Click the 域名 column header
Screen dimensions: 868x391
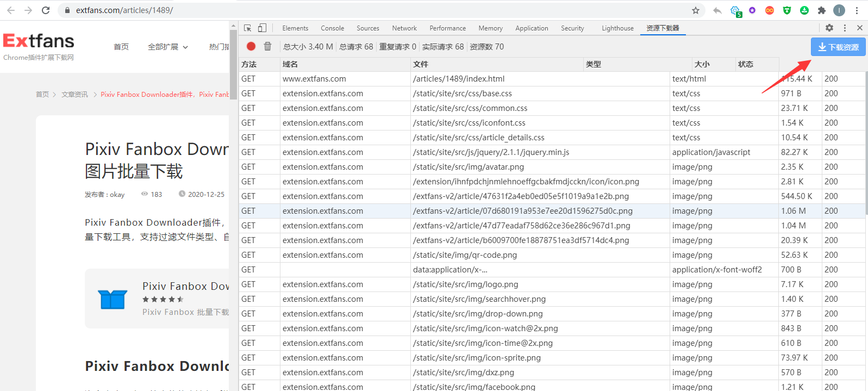tap(345, 64)
